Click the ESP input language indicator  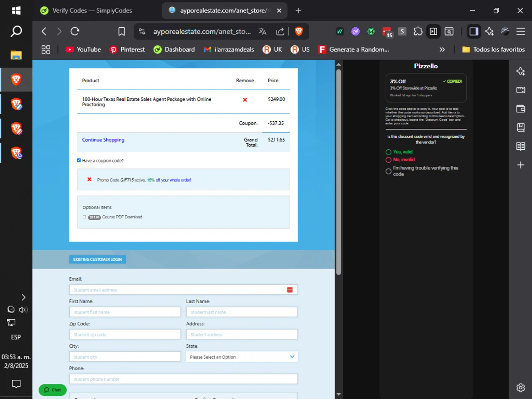16,337
